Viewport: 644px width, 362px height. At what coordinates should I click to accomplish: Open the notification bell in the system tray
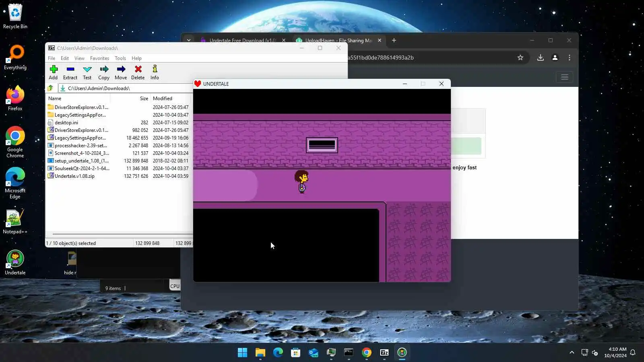pyautogui.click(x=633, y=352)
